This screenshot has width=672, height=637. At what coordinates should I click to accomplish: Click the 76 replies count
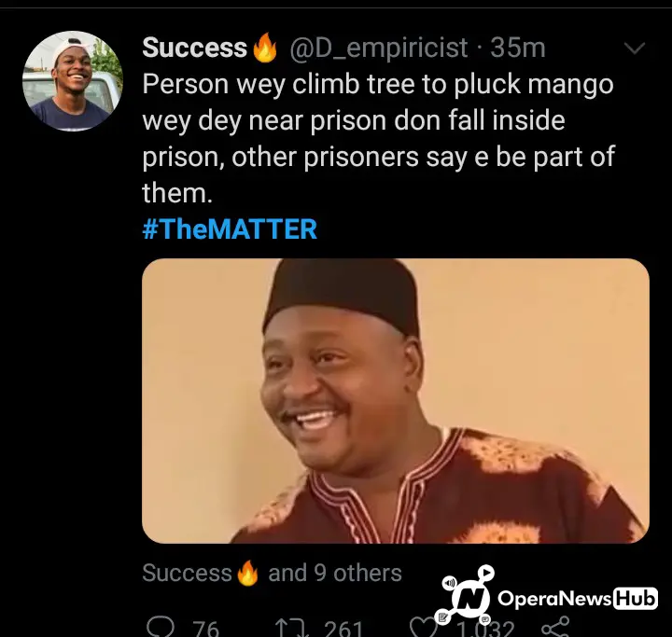tap(206, 629)
